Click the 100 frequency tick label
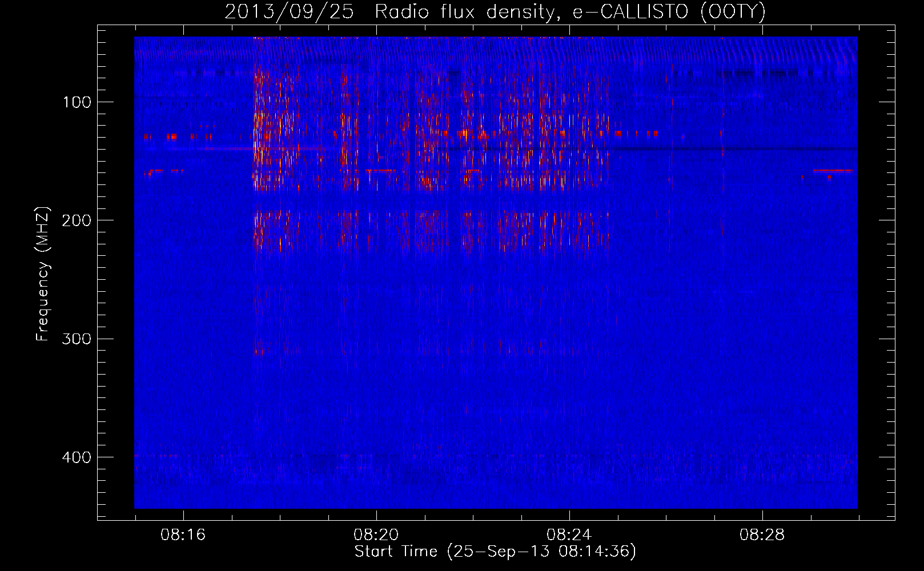Screen dimensions: 924x571 (77, 102)
